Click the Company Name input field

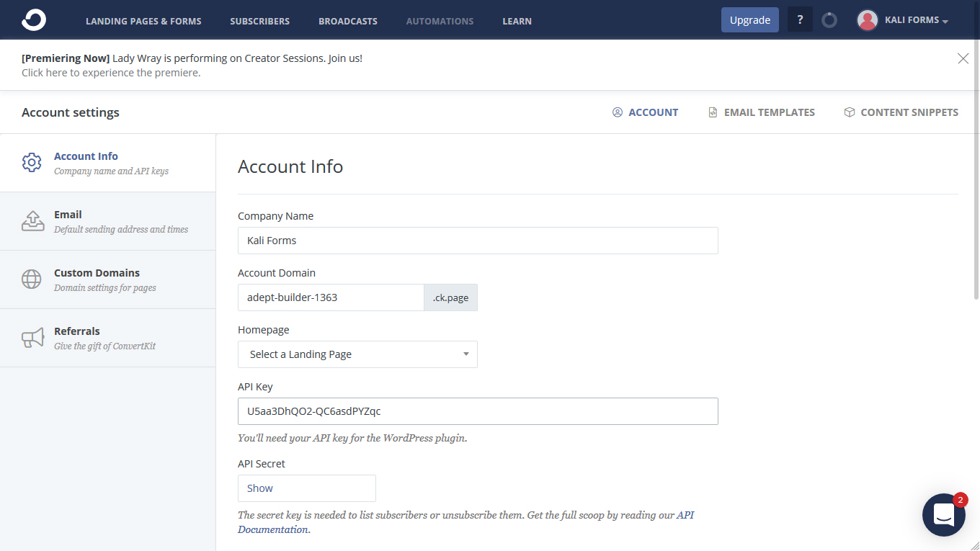click(478, 241)
